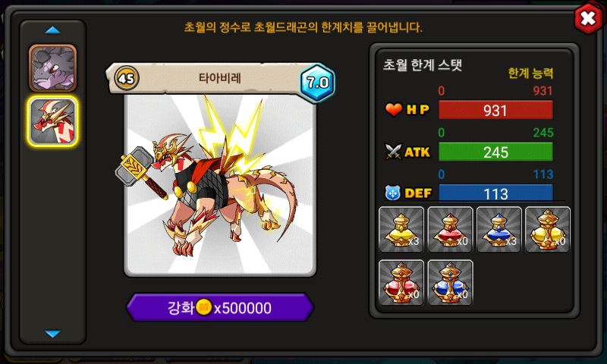The height and width of the screenshot is (364, 607).
Task: Click the ATK crossed swords icon
Action: (394, 152)
